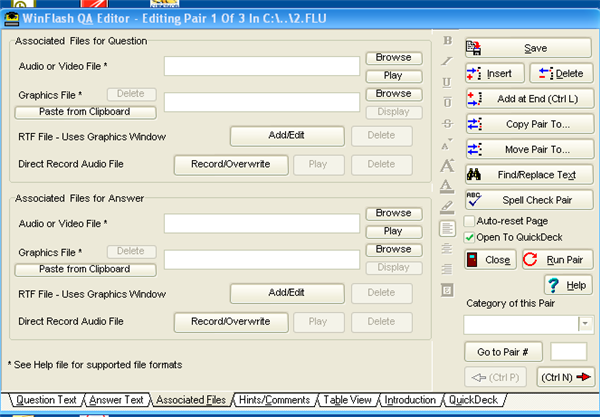This screenshot has height=417, width=600.
Task: Add/Edit the question RTF file
Action: tap(287, 136)
